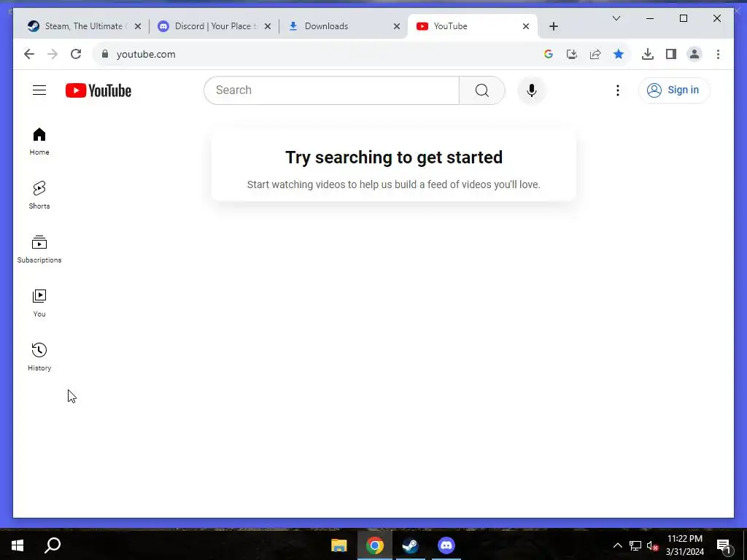
Task: Open YouTube settings three-dot menu
Action: [617, 90]
